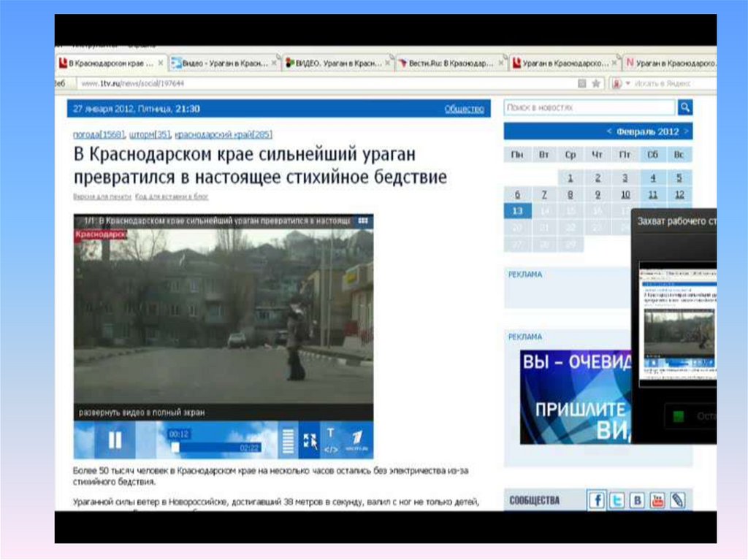The image size is (748, 560).
Task: Click the VKontakte community icon
Action: [637, 500]
